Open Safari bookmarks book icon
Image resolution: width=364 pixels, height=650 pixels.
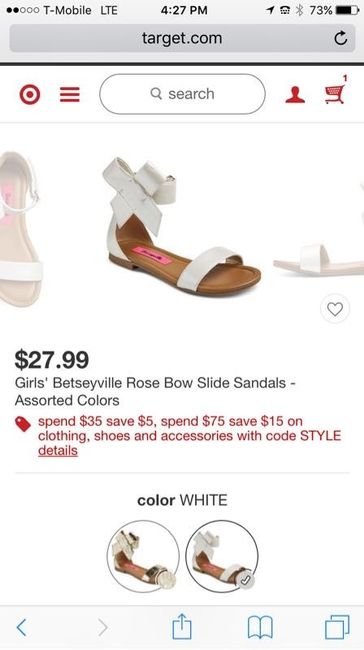click(260, 627)
